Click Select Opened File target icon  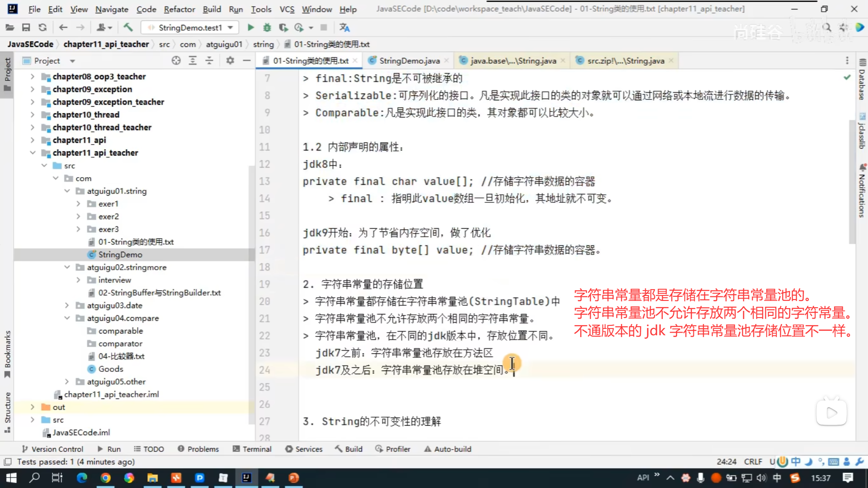click(176, 61)
